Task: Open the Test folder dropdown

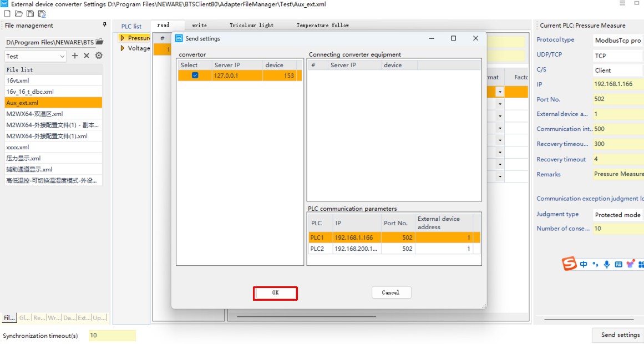Action: click(x=62, y=57)
